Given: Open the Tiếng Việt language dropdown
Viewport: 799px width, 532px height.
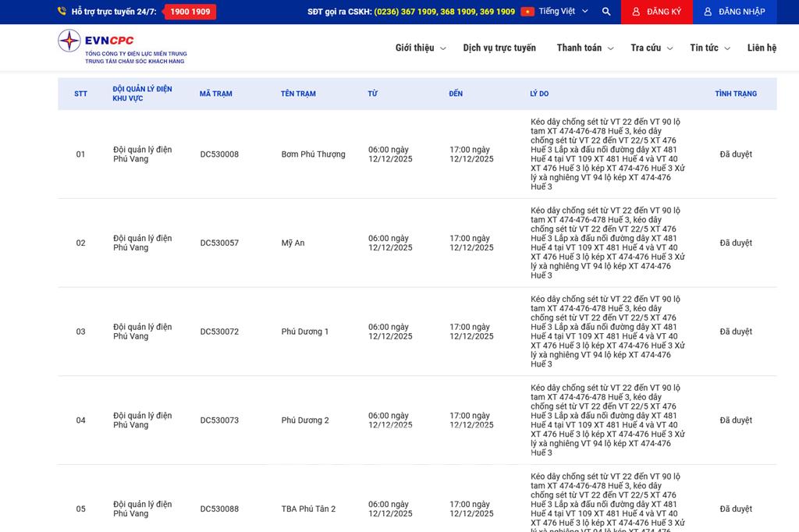Looking at the screenshot, I should (563, 12).
